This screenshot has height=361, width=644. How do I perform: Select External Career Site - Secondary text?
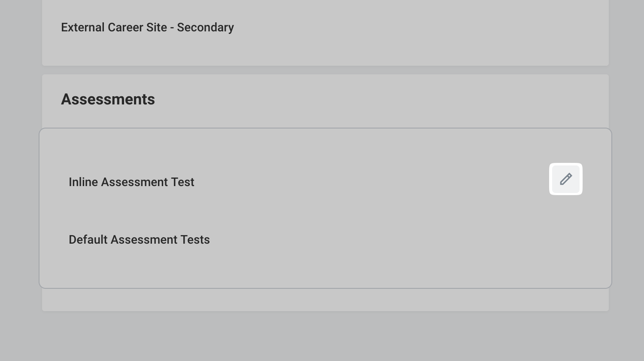click(147, 28)
